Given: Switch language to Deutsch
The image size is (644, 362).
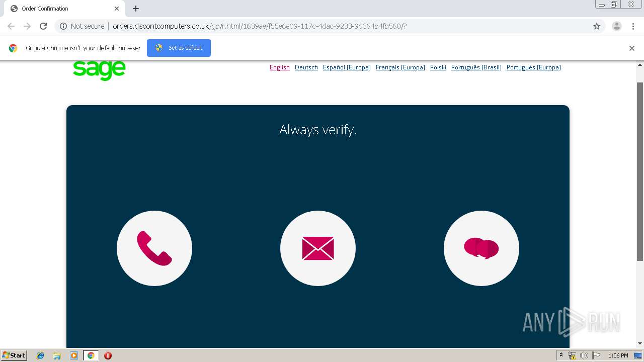Looking at the screenshot, I should (306, 67).
